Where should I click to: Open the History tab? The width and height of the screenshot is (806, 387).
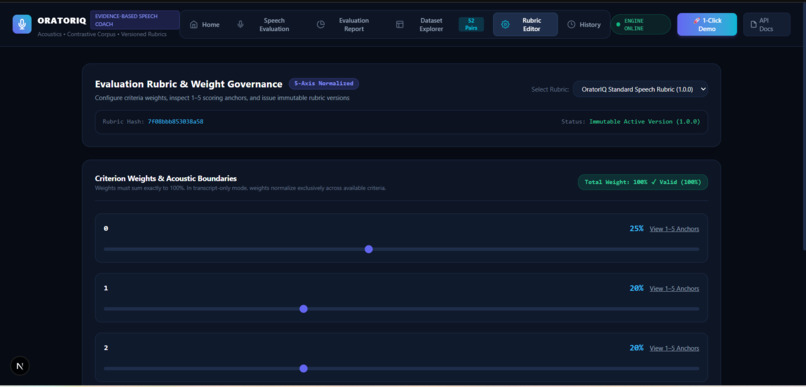(584, 25)
